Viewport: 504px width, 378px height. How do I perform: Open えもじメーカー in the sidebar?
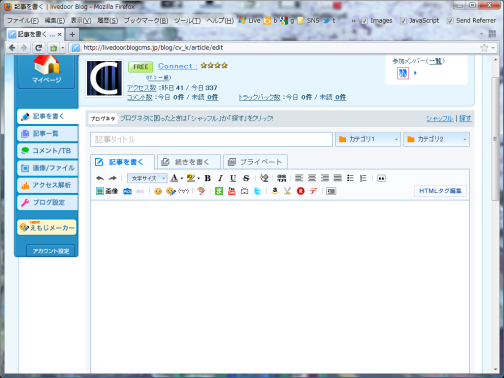click(x=47, y=227)
